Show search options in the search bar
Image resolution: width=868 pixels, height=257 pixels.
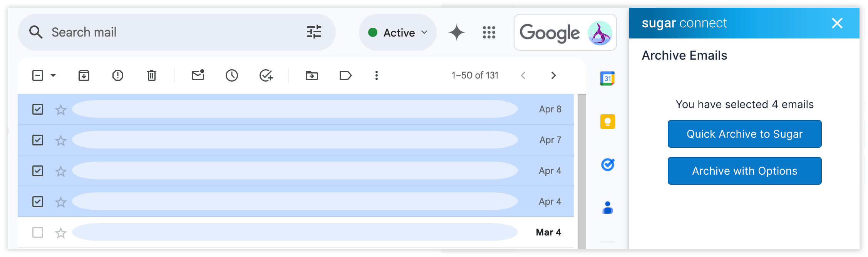pos(314,32)
